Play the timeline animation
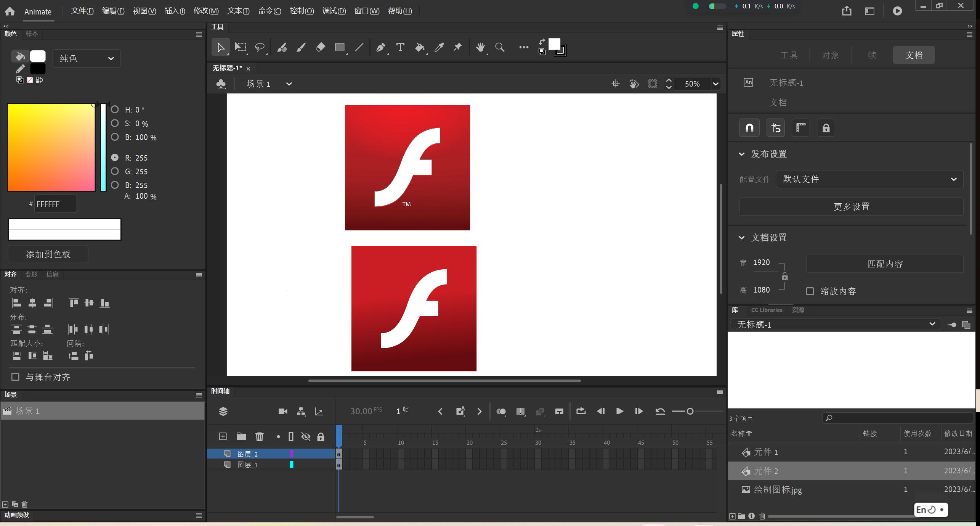 pyautogui.click(x=620, y=411)
